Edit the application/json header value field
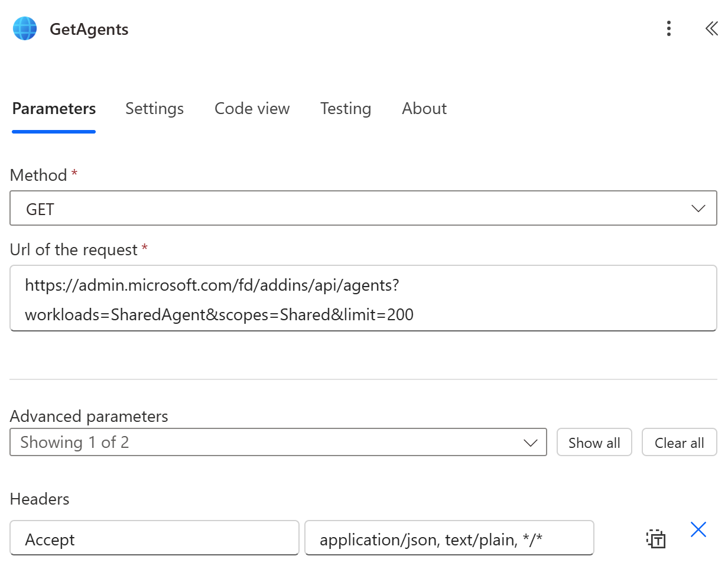This screenshot has height=582, width=728. click(x=448, y=539)
